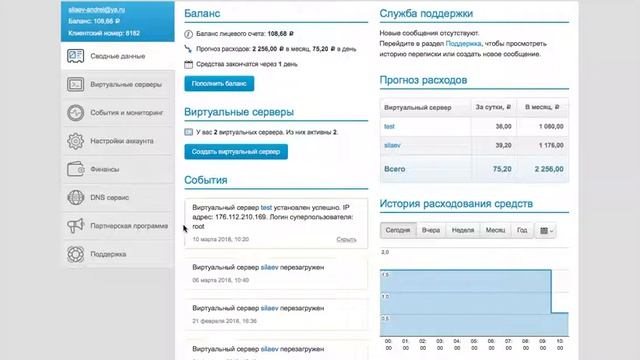Click the support lifebuoy icon
This screenshot has width=640, height=360.
coord(76,254)
